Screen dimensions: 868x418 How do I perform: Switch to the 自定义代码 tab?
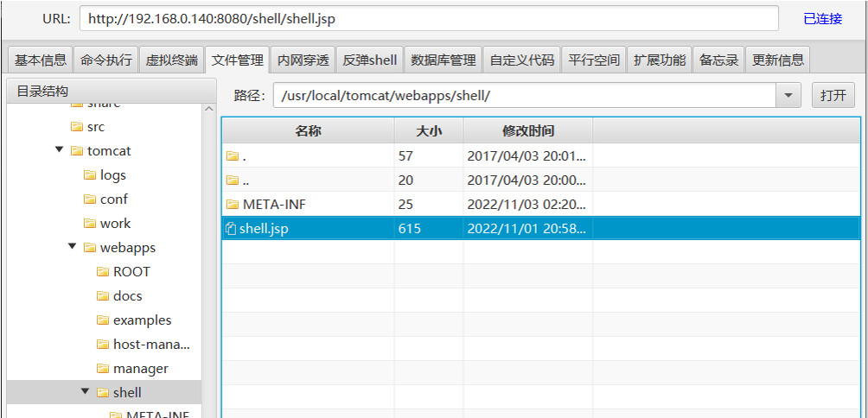tap(522, 60)
